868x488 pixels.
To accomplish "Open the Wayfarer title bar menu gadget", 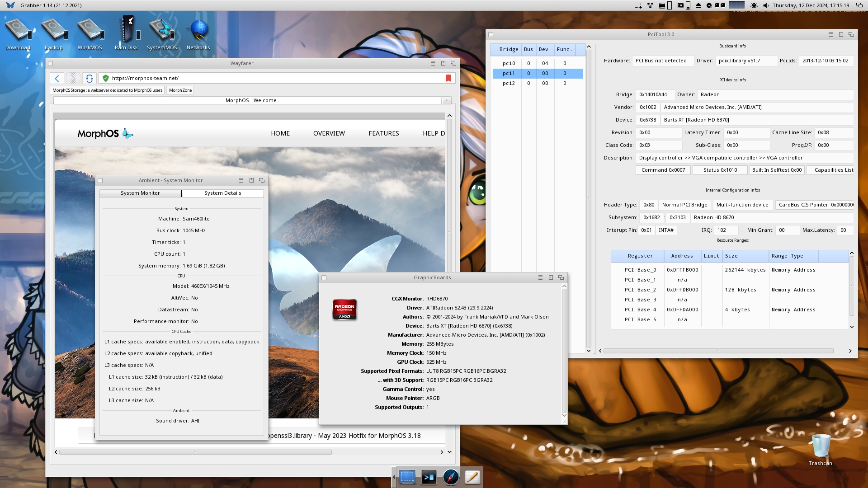I will point(433,63).
